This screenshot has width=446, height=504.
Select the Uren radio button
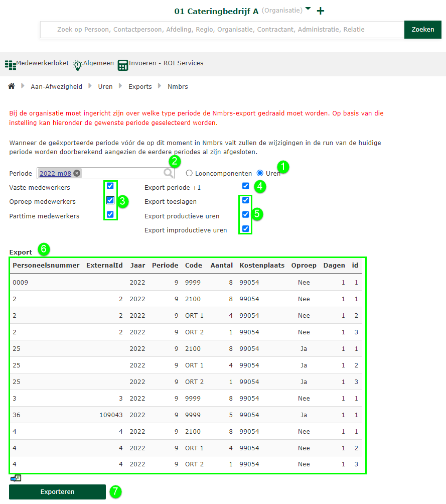pos(260,173)
